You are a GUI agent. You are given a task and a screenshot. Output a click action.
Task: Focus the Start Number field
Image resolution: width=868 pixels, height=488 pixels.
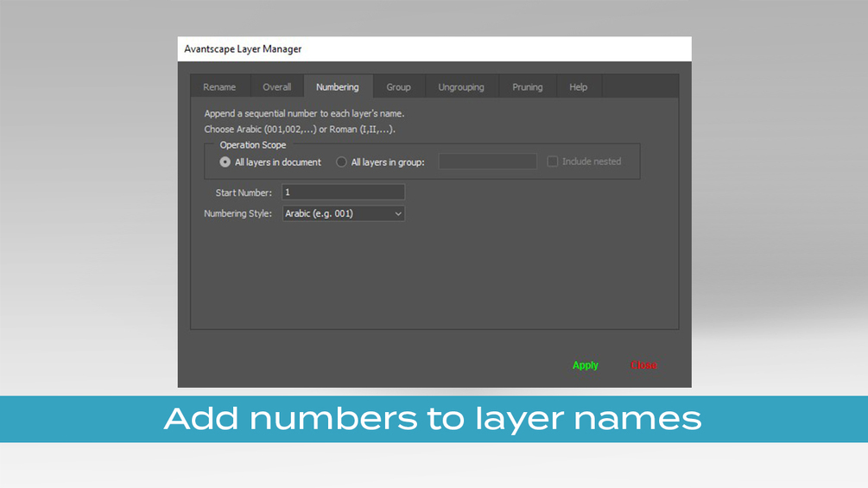tap(343, 192)
